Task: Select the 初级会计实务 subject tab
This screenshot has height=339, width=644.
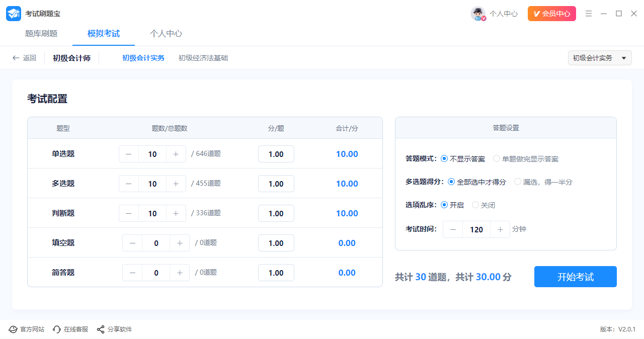Action: tap(143, 58)
